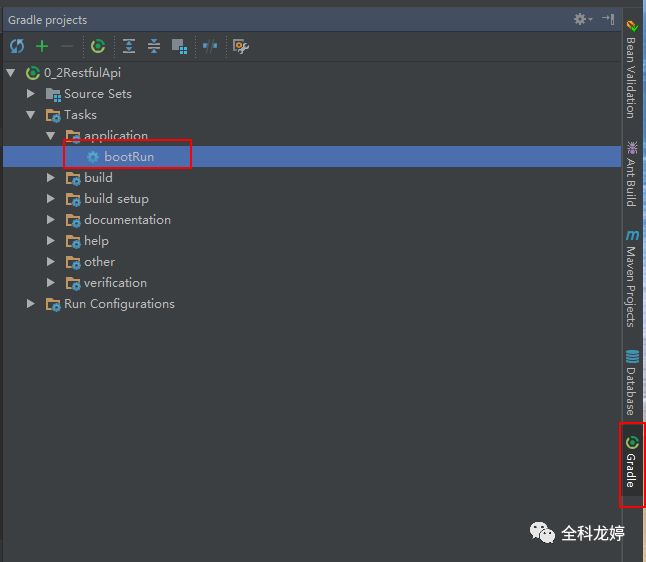Click the Tasks folder icon
The width and height of the screenshot is (646, 562).
pyautogui.click(x=53, y=115)
